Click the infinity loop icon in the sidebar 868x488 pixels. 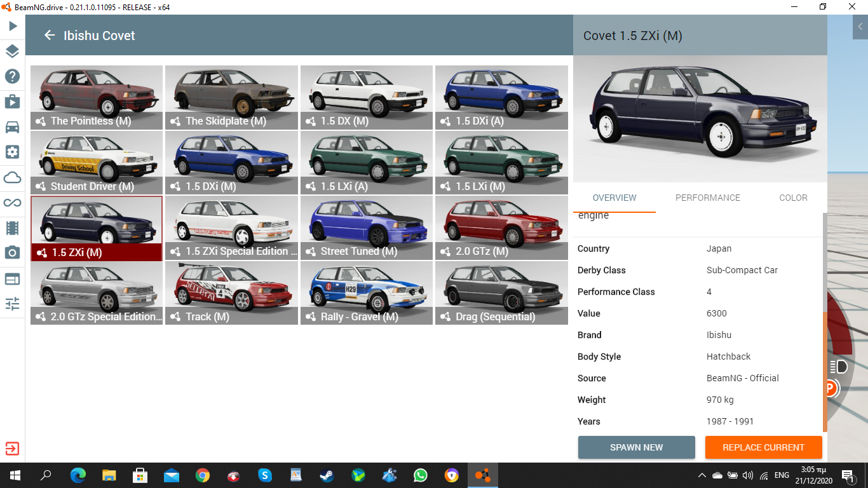[x=12, y=203]
